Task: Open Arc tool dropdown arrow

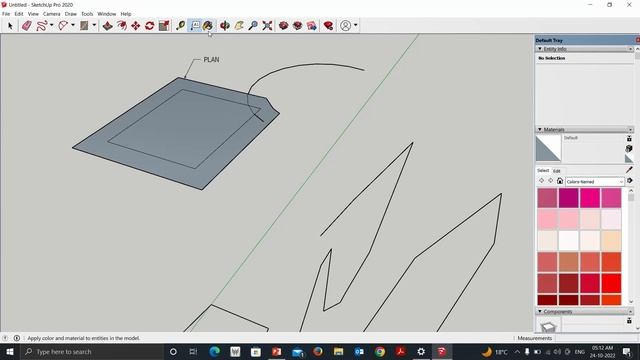Action: click(73, 25)
